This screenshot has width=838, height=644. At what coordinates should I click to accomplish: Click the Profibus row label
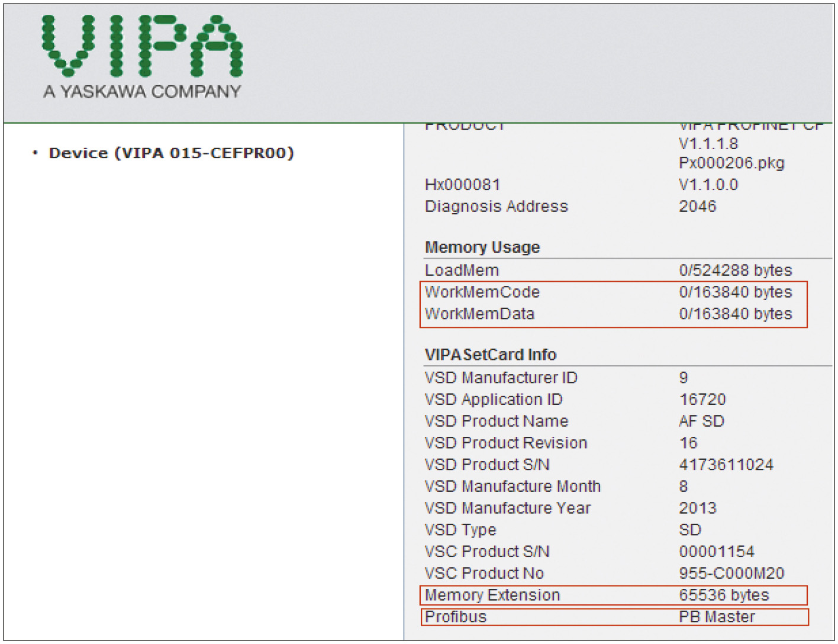[x=456, y=617]
